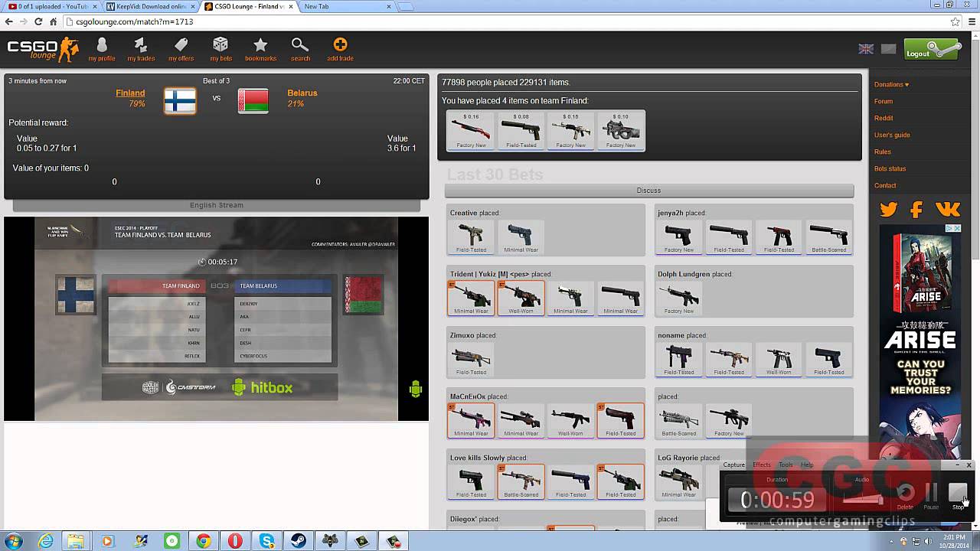Open the Finland team link
The width and height of the screenshot is (980, 551).
point(130,93)
